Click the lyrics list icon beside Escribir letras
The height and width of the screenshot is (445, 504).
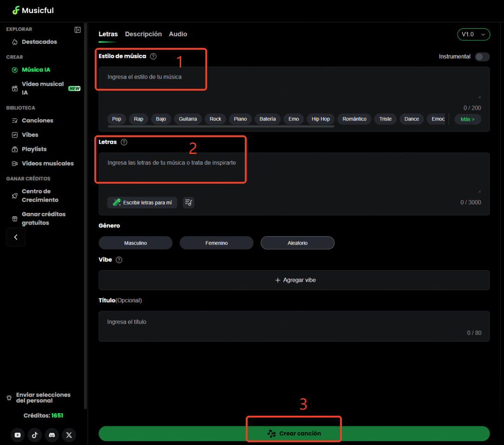click(x=189, y=202)
